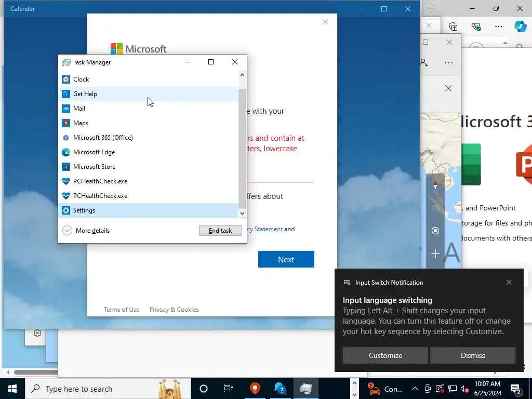The height and width of the screenshot is (399, 532).
Task: Select the Settings row in Task Manager
Action: pos(148,211)
